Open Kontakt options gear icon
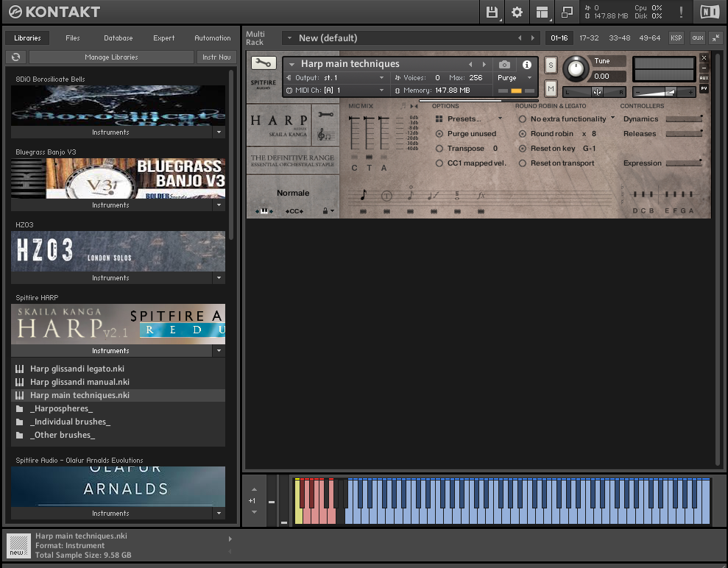Image resolution: width=728 pixels, height=568 pixels. pos(517,12)
